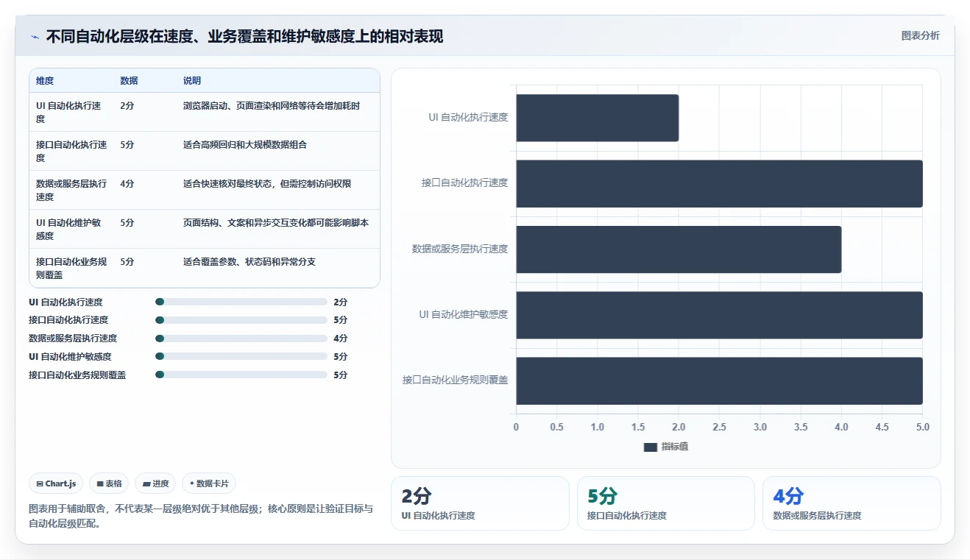
Task: Click the page title 不同自动化层级在速度
Action: 244,37
